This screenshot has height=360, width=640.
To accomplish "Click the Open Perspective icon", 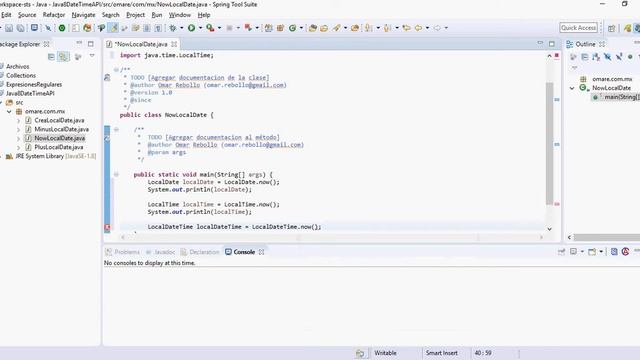I will click(x=611, y=28).
